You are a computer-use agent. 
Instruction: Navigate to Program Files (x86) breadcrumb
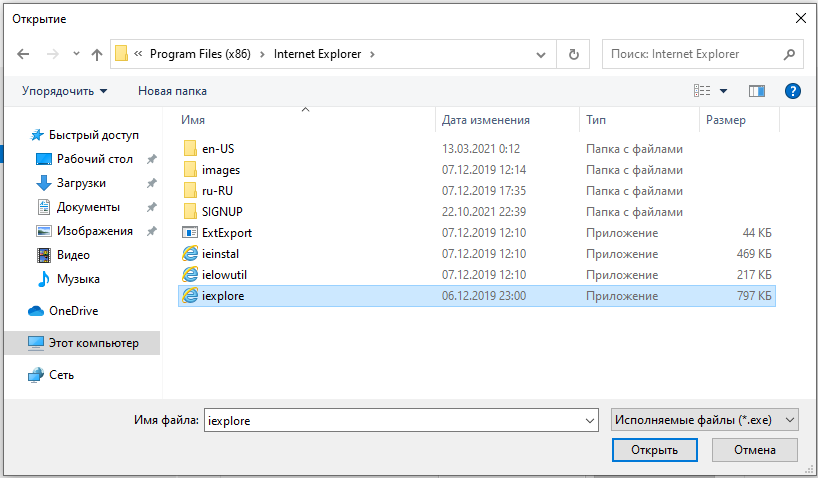click(200, 54)
